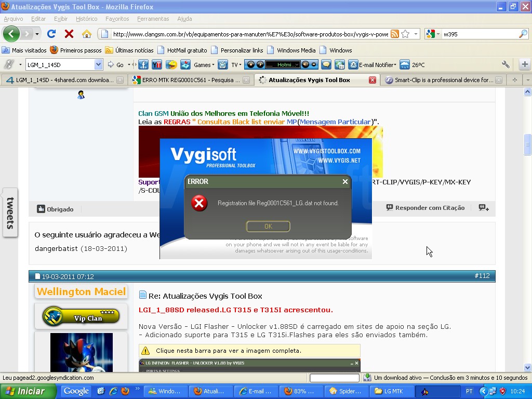Stop loading with the red X icon

(x=69, y=34)
